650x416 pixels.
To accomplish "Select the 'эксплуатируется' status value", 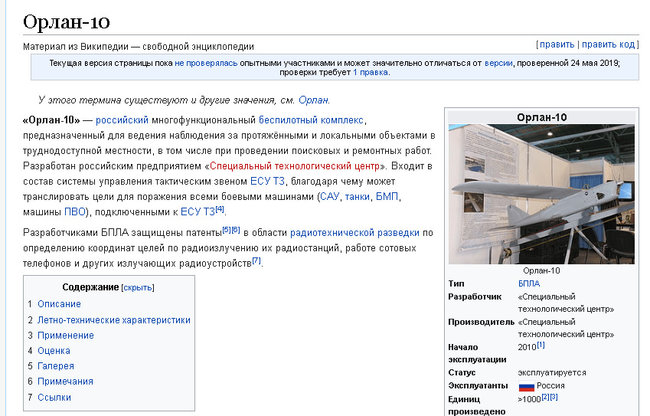I will (x=552, y=372).
